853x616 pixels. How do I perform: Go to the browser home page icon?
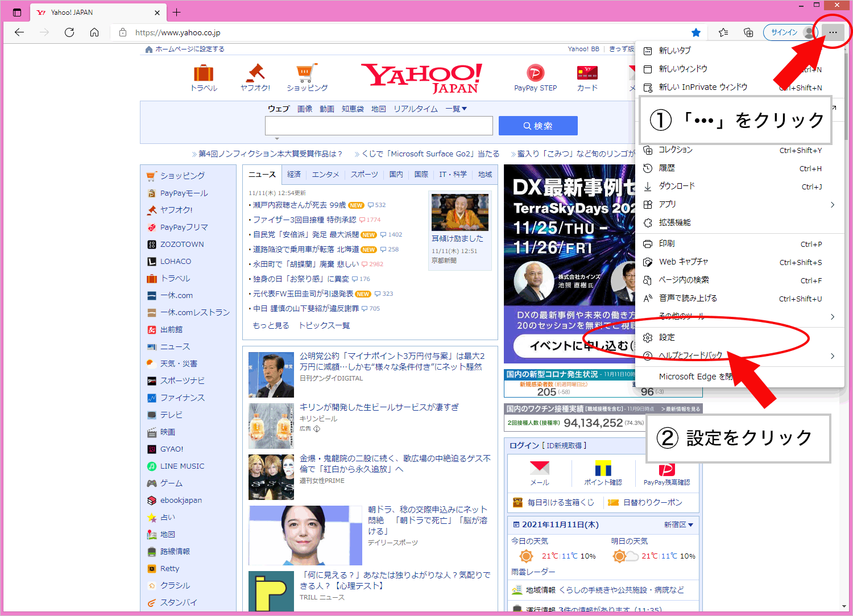pyautogui.click(x=94, y=32)
